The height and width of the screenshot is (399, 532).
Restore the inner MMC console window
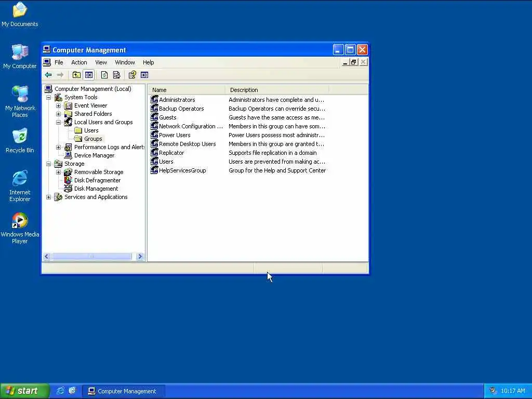(x=353, y=62)
